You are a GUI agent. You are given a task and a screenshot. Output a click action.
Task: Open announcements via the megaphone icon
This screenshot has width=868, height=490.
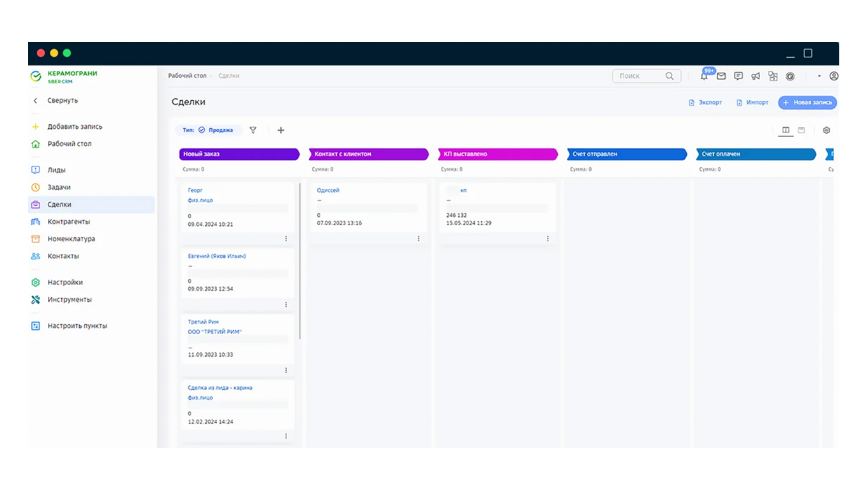756,76
